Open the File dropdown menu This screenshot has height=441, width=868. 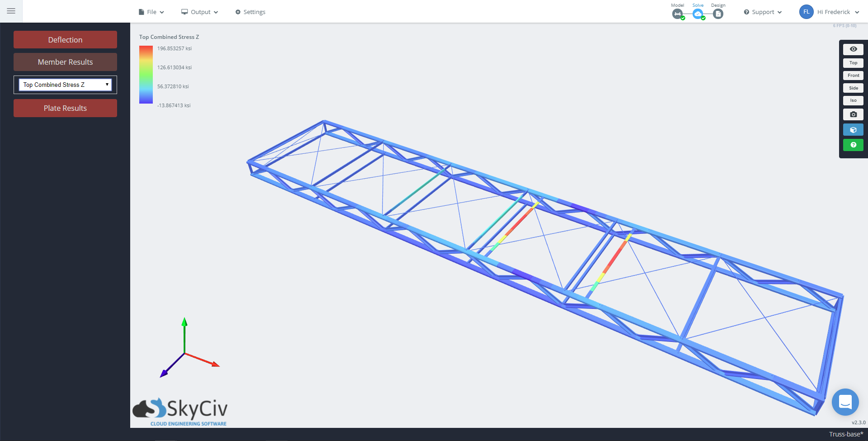[151, 12]
